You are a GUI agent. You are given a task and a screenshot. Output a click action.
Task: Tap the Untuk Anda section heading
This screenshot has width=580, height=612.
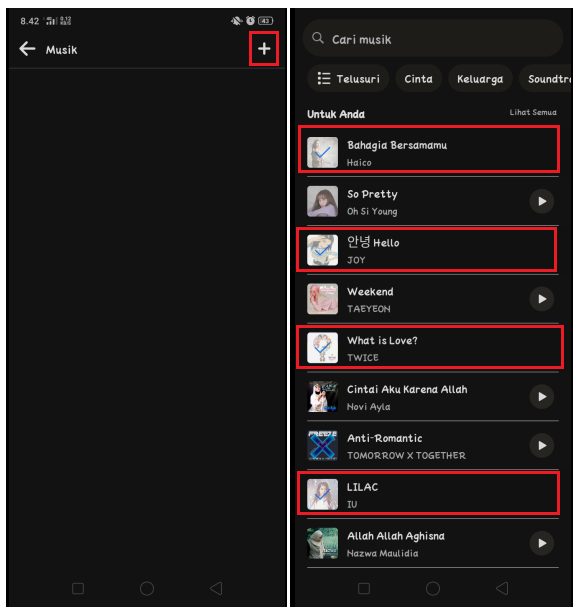coord(336,114)
